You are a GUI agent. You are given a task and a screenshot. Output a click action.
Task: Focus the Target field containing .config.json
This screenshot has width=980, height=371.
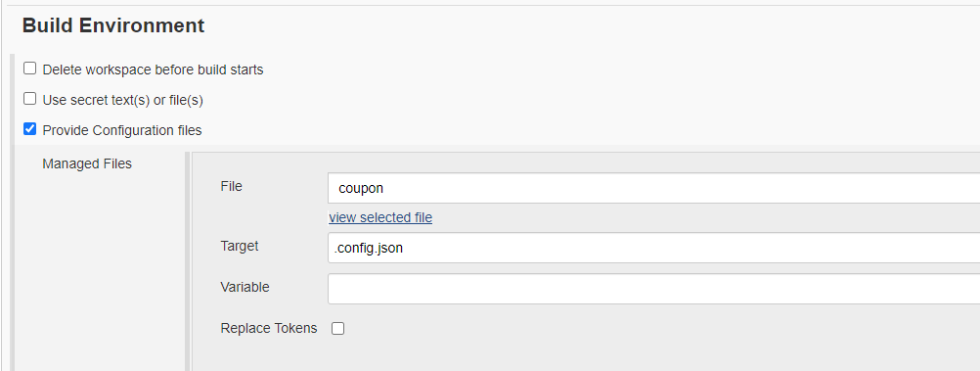[x=653, y=248]
